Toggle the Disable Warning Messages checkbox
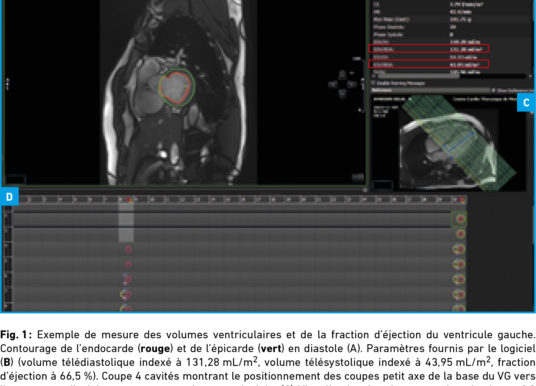The height and width of the screenshot is (386, 536). point(374,83)
